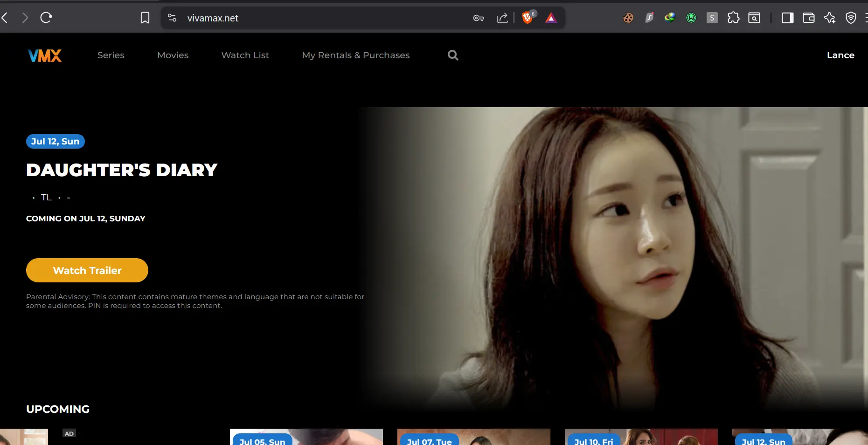868x445 pixels.
Task: Toggle the browser sidebar panel
Action: pos(788,18)
